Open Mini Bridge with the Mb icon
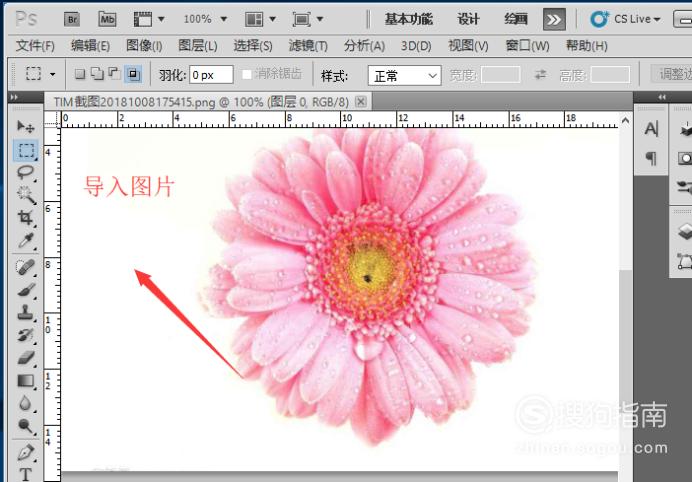 coord(107,19)
